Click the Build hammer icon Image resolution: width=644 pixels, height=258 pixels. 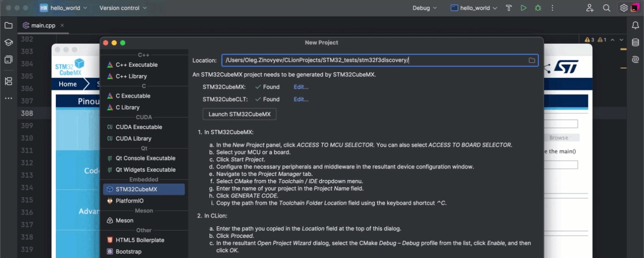[509, 8]
